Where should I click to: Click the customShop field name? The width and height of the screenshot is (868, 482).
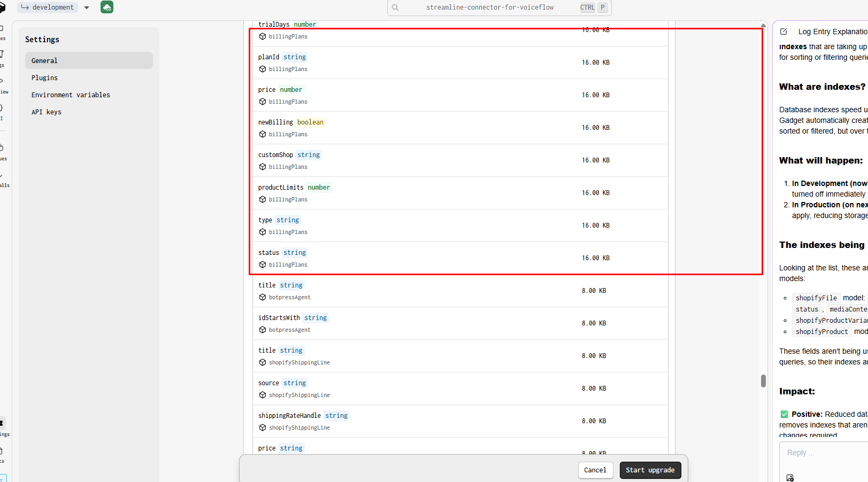tap(275, 155)
